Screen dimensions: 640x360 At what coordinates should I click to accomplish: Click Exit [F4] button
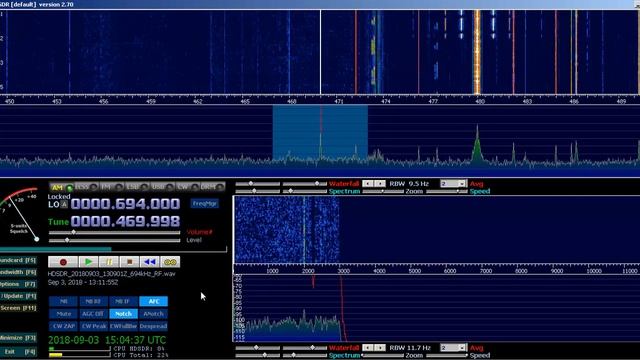click(x=18, y=351)
